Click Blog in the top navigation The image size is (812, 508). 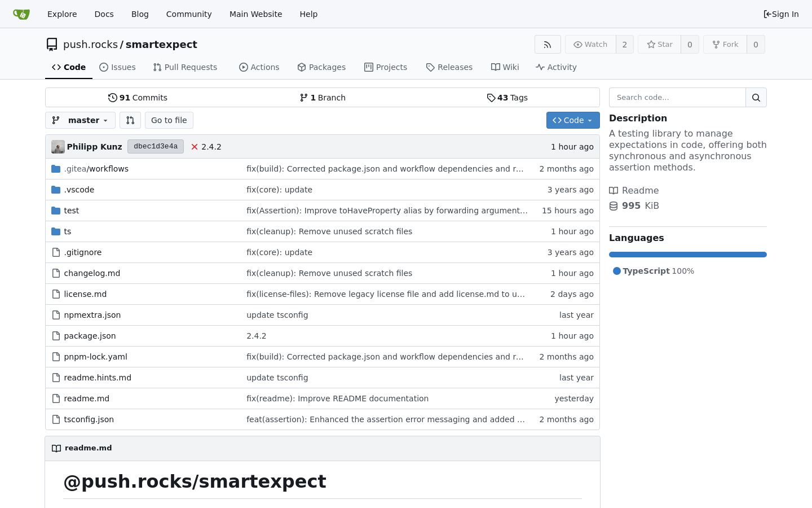tap(140, 14)
